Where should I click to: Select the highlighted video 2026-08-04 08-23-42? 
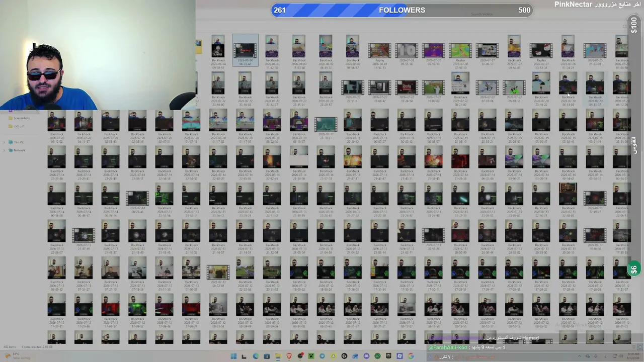click(245, 50)
